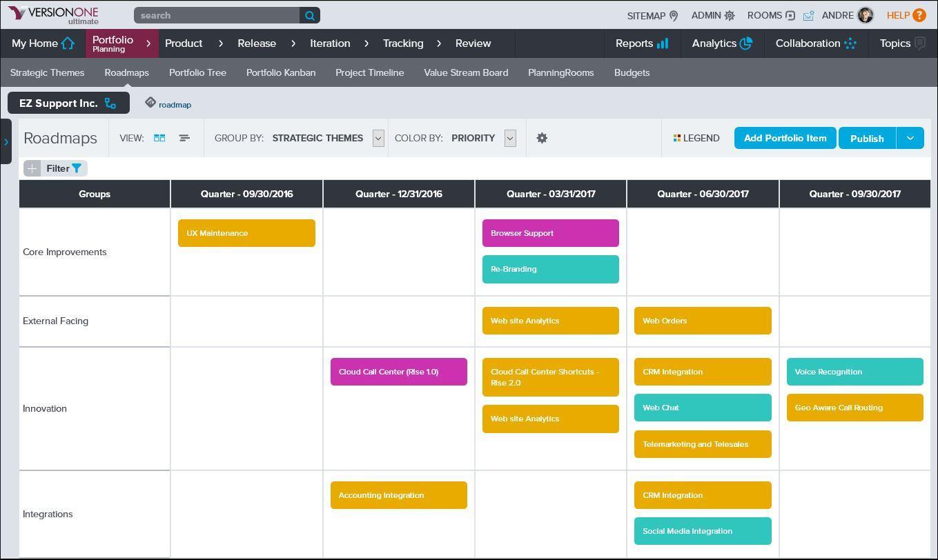Click the Reports bar chart icon
938x560 pixels.
[x=663, y=43]
